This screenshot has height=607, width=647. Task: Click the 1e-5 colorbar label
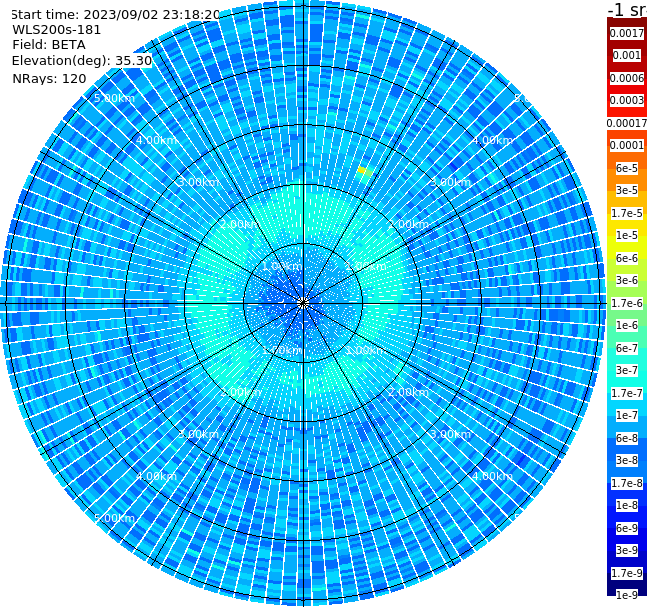[627, 235]
